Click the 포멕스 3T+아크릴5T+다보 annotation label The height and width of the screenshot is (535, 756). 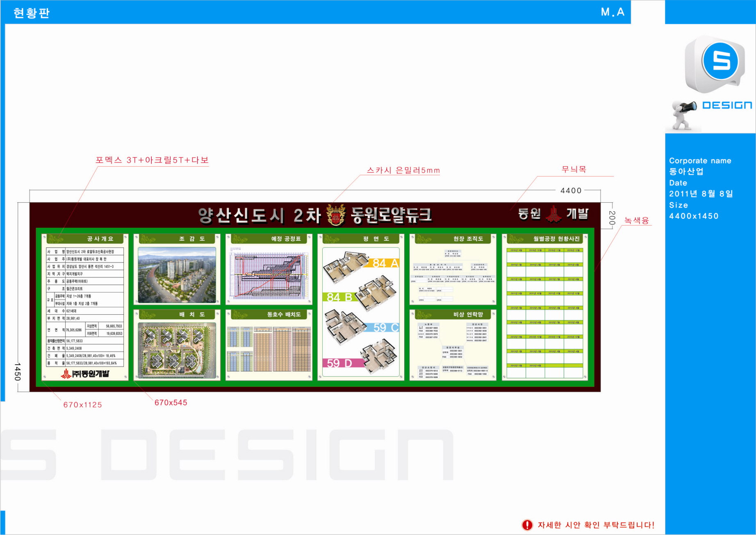(x=152, y=160)
